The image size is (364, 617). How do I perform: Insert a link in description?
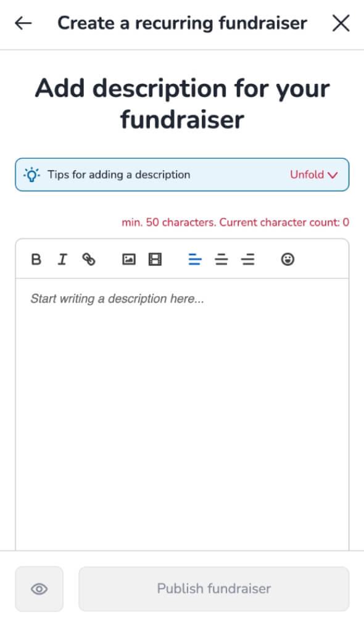pos(89,259)
